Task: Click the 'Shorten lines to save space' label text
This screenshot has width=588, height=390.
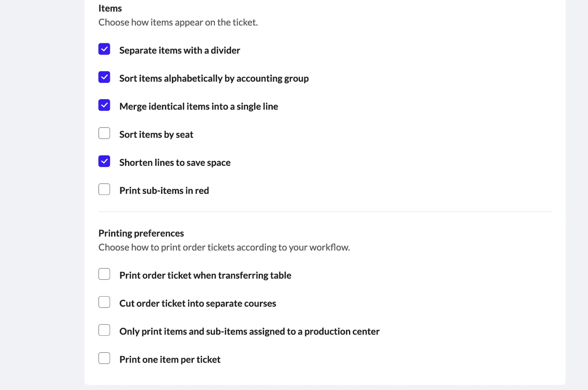Action: [x=175, y=162]
